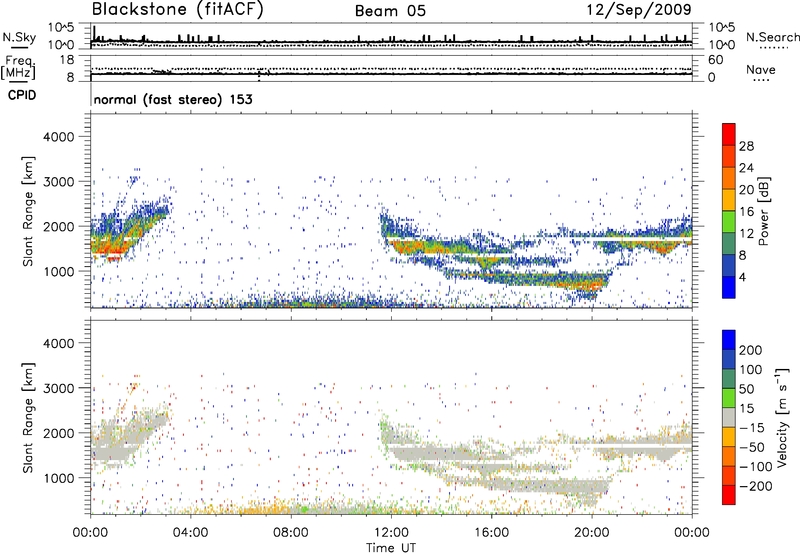
Task: Select the N.Search legend label
Action: 772,37
